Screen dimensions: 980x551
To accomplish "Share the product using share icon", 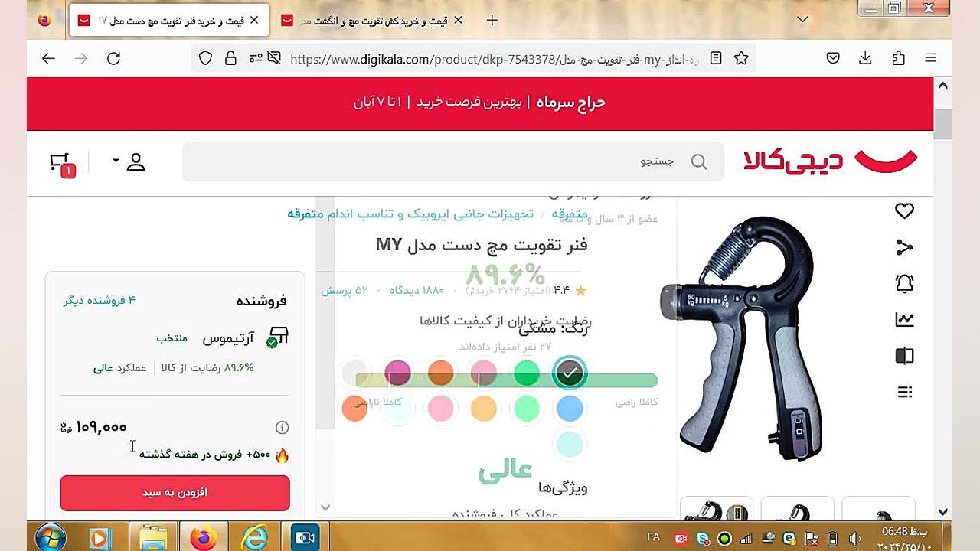I will tap(904, 247).
